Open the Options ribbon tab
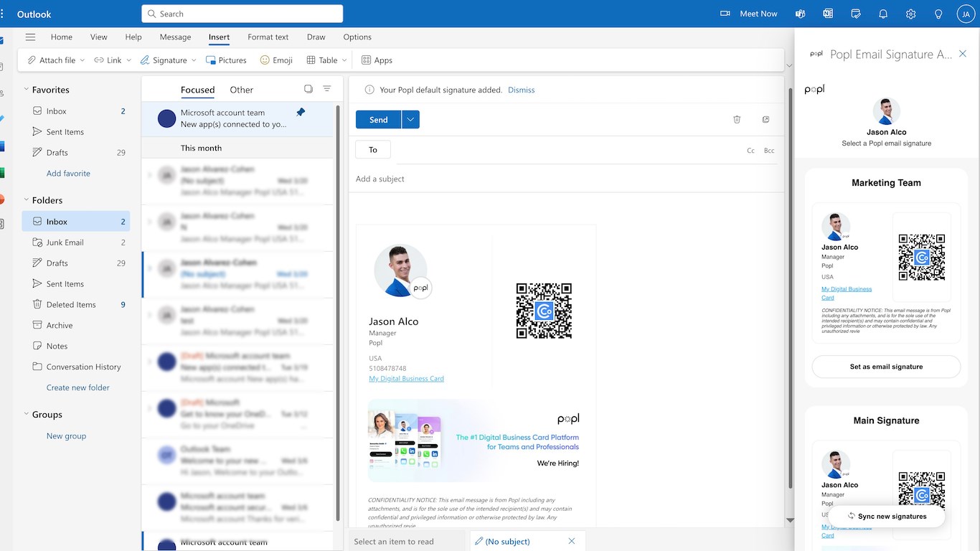980x551 pixels. point(357,37)
